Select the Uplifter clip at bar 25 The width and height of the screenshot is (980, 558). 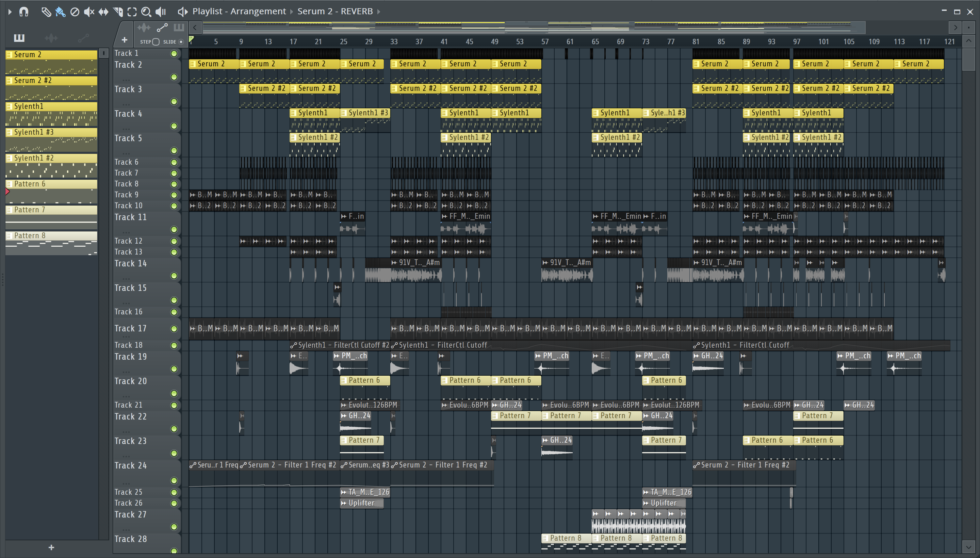coord(361,503)
